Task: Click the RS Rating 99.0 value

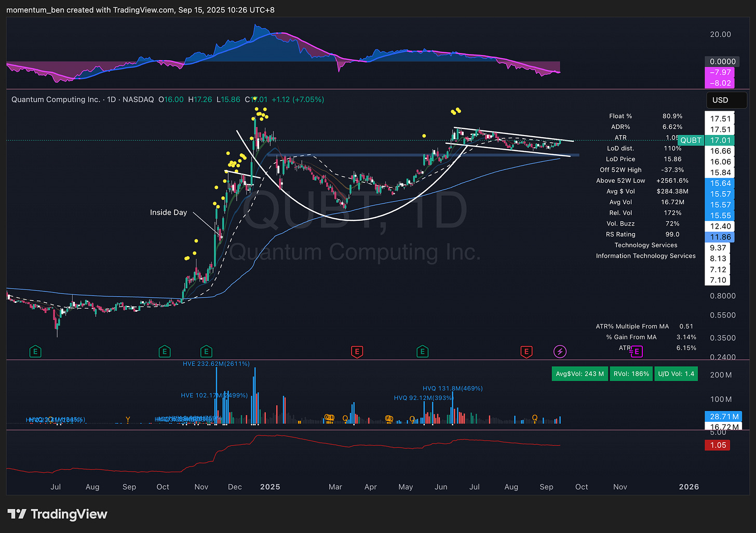Action: pyautogui.click(x=672, y=234)
